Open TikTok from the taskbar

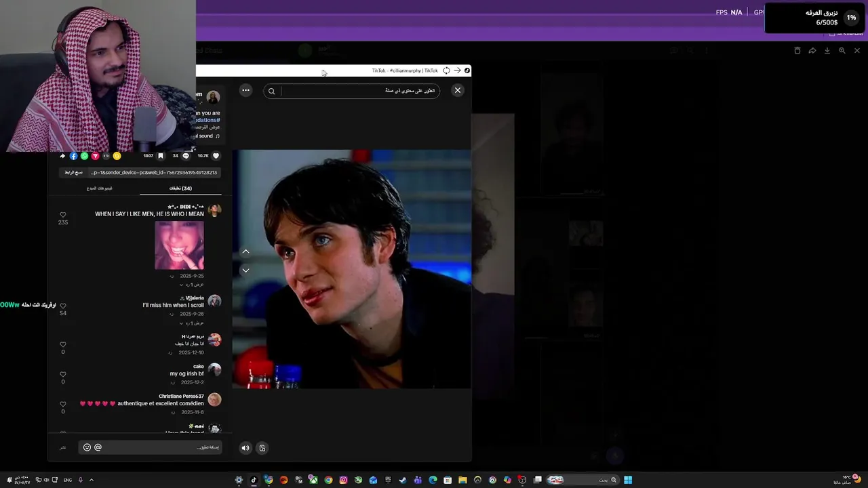[254, 480]
